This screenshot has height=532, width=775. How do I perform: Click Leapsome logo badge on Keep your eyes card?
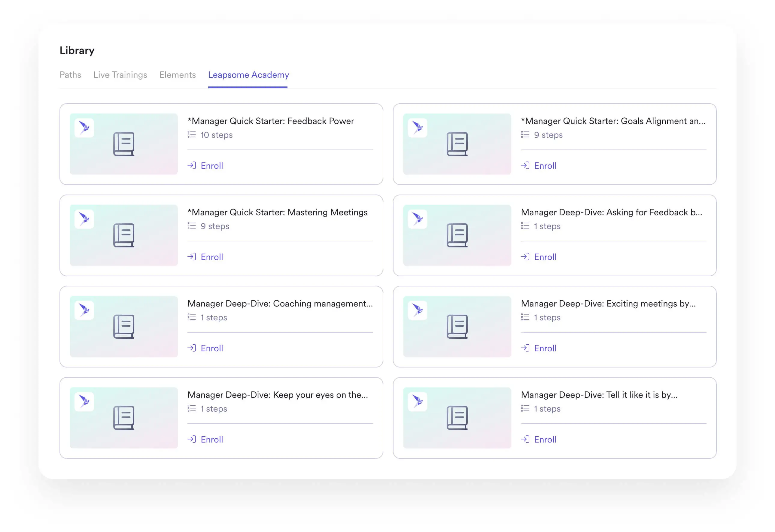point(84,402)
